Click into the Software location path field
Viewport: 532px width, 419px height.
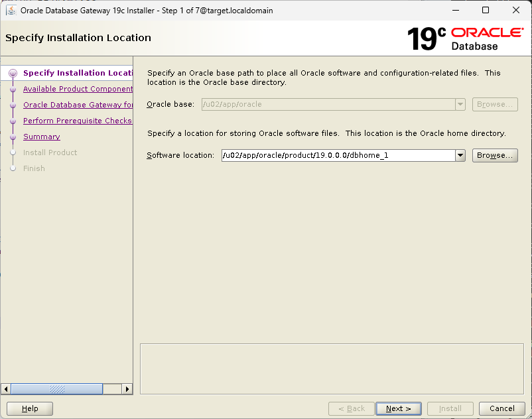tap(338, 155)
